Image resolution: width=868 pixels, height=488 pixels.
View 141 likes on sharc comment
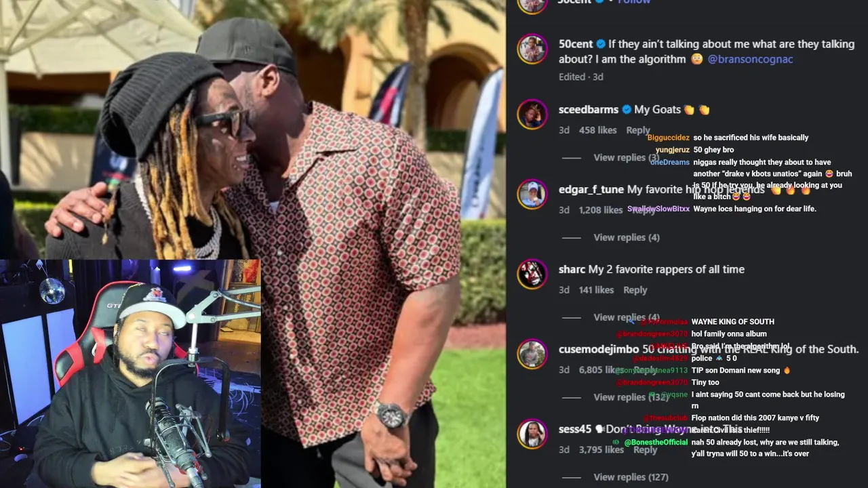(x=596, y=290)
